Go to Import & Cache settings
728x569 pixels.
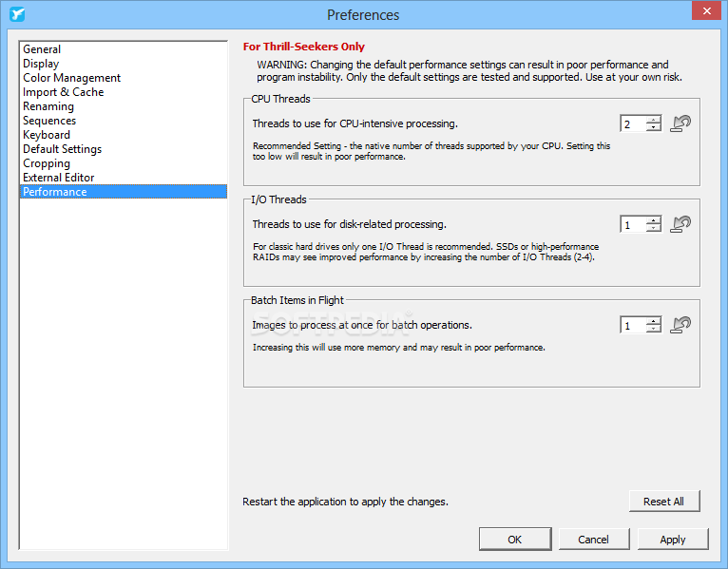point(124,92)
